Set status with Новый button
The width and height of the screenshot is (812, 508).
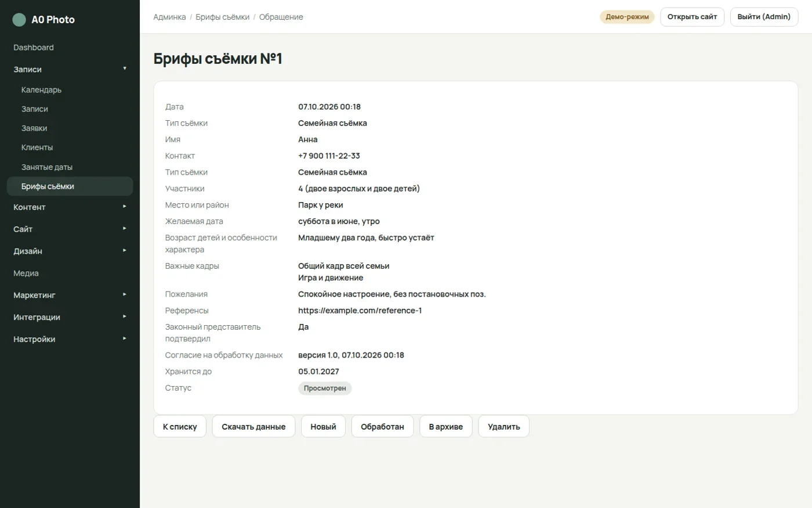point(323,427)
